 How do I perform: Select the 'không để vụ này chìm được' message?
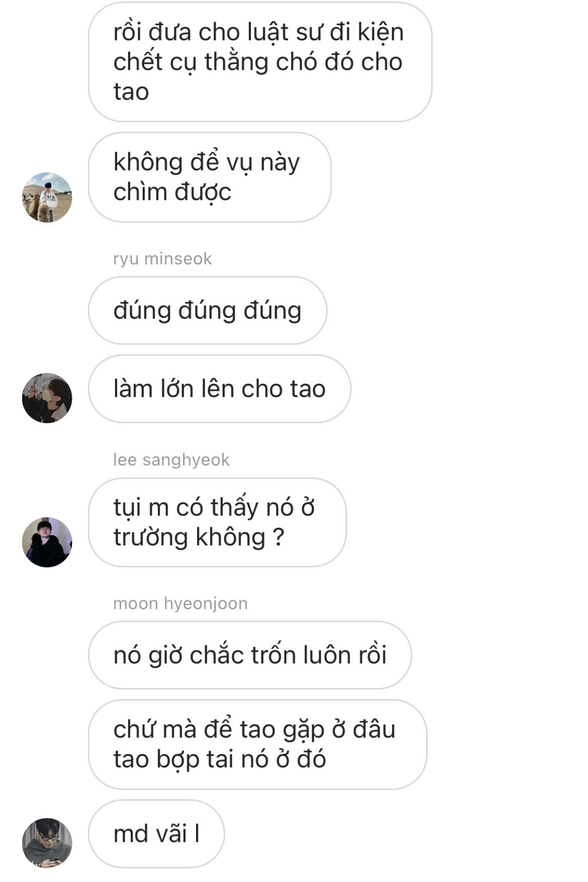coord(210,177)
